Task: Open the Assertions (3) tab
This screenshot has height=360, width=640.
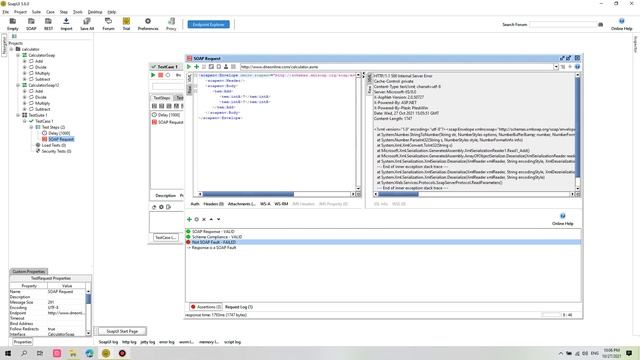Action: coord(206,307)
